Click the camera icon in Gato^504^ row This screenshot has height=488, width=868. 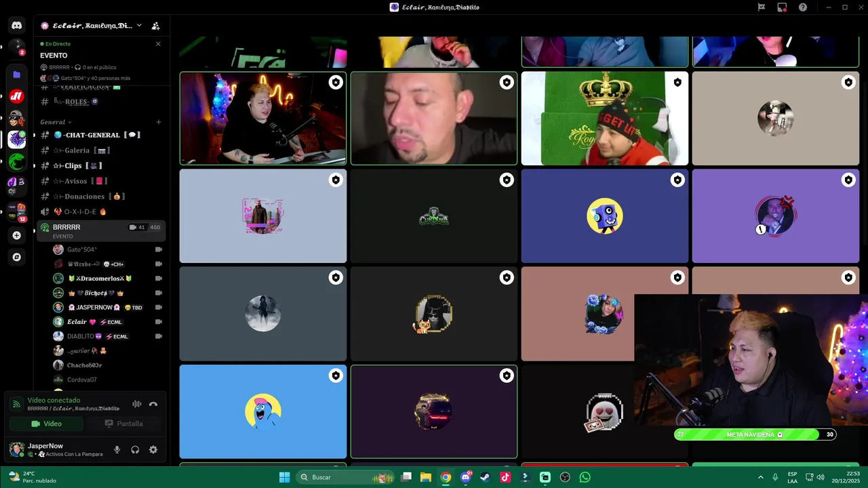coord(159,249)
